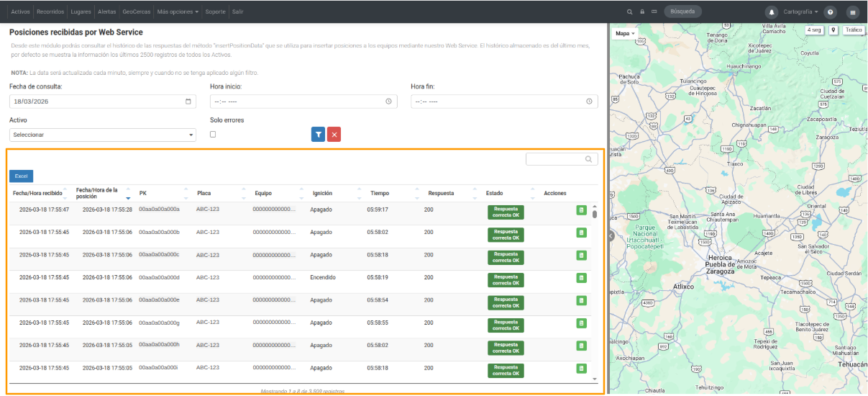Click the map location pin button
The image size is (868, 396).
(x=833, y=30)
